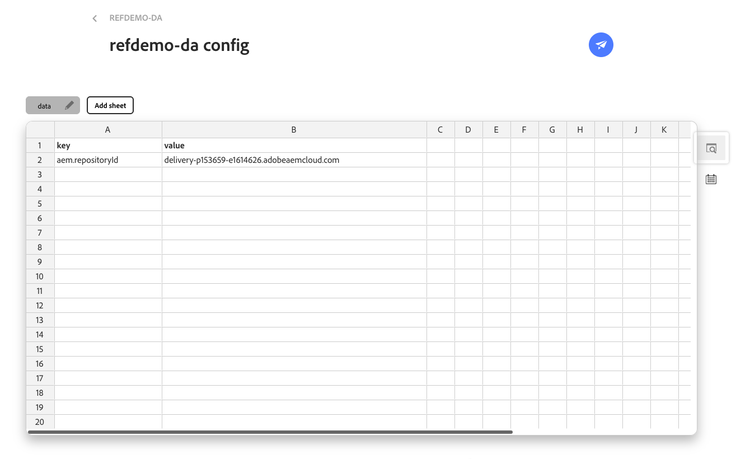Click the pencil icon on data tab
The width and height of the screenshot is (750, 459).
pos(69,105)
